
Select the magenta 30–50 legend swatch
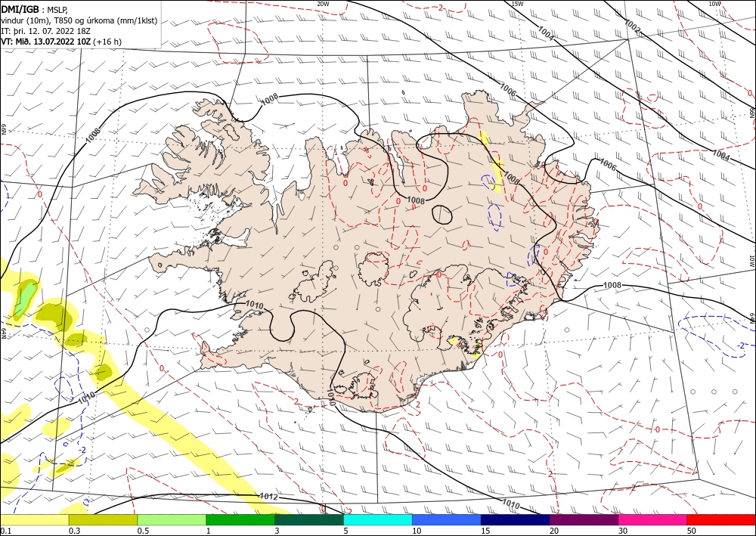point(653,519)
